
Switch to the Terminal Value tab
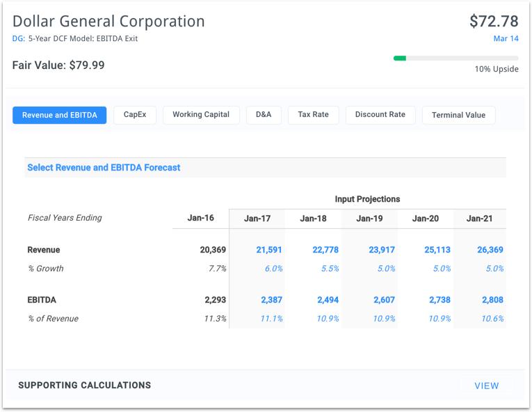pos(458,115)
